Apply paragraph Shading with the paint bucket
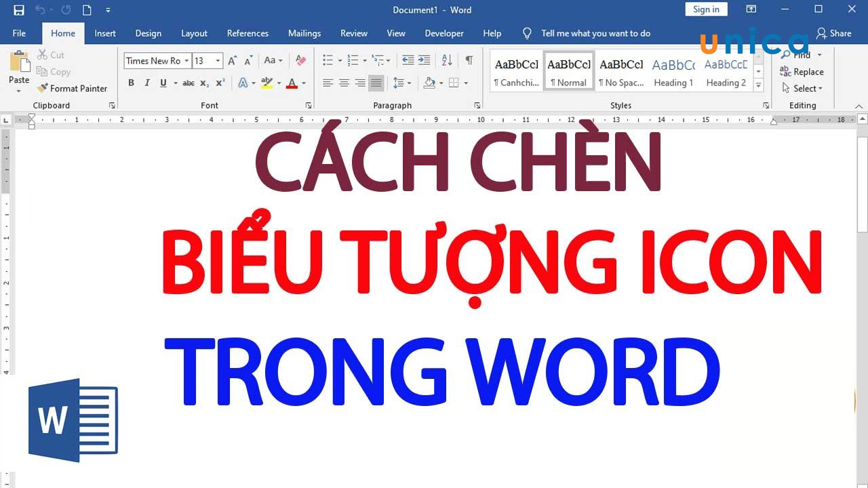The image size is (868, 488). (429, 83)
